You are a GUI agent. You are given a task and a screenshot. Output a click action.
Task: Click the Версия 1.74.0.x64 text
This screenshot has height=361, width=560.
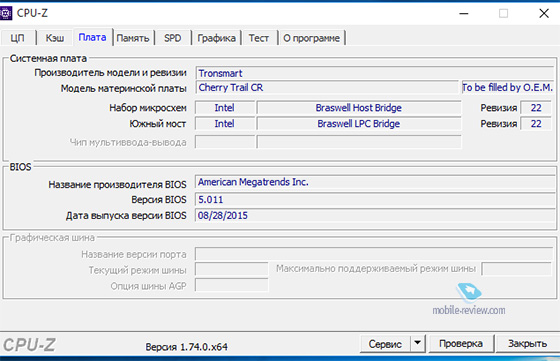pyautogui.click(x=186, y=347)
